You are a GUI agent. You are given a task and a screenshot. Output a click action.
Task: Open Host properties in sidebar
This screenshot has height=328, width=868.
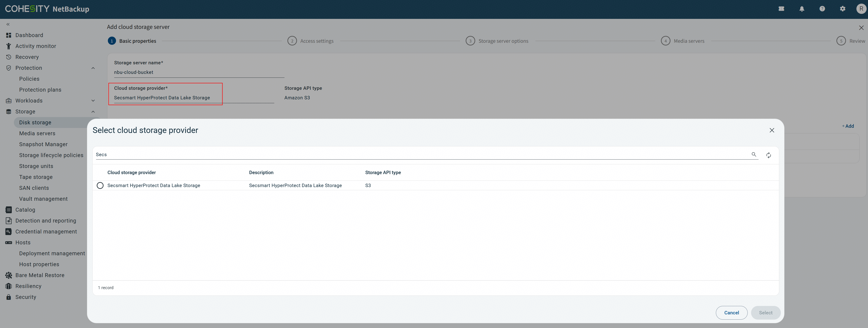coord(39,265)
